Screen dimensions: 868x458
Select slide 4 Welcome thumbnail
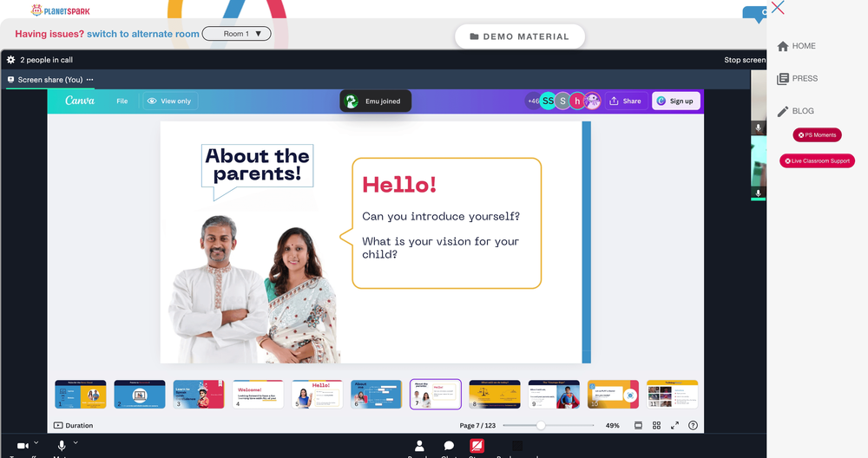(258, 395)
